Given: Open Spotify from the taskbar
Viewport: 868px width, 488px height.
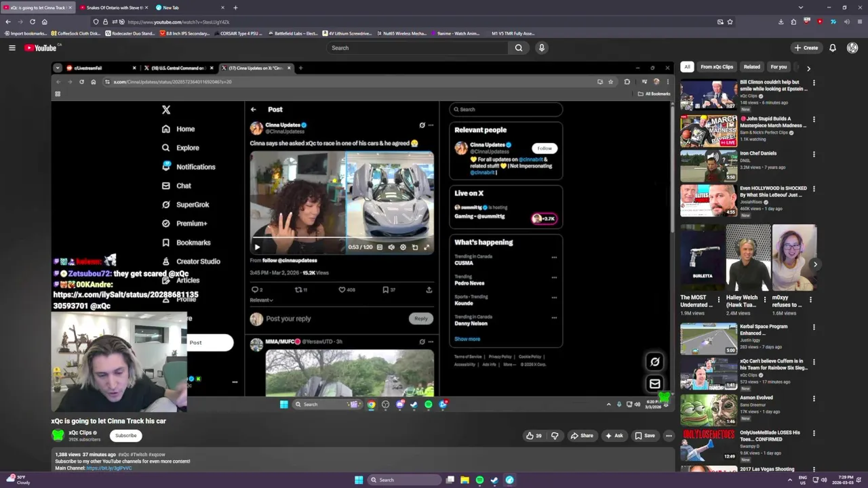Looking at the screenshot, I should click(x=479, y=480).
